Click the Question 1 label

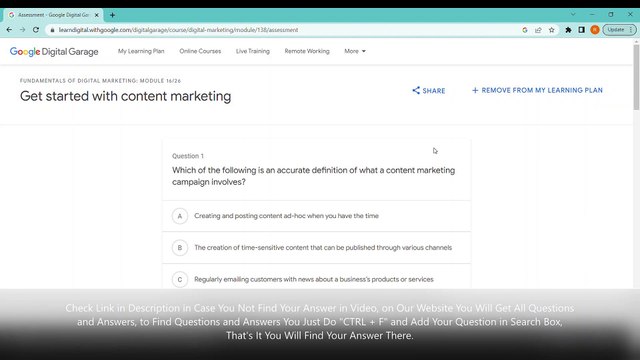point(188,156)
